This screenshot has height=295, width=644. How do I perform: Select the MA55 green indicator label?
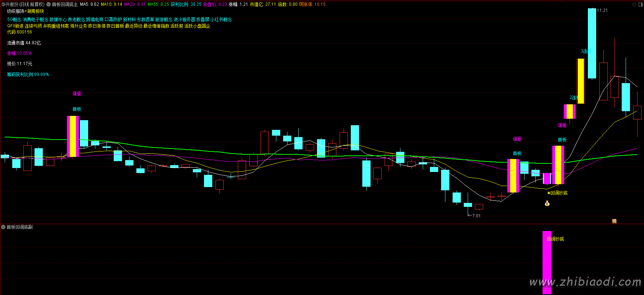tap(158, 4)
